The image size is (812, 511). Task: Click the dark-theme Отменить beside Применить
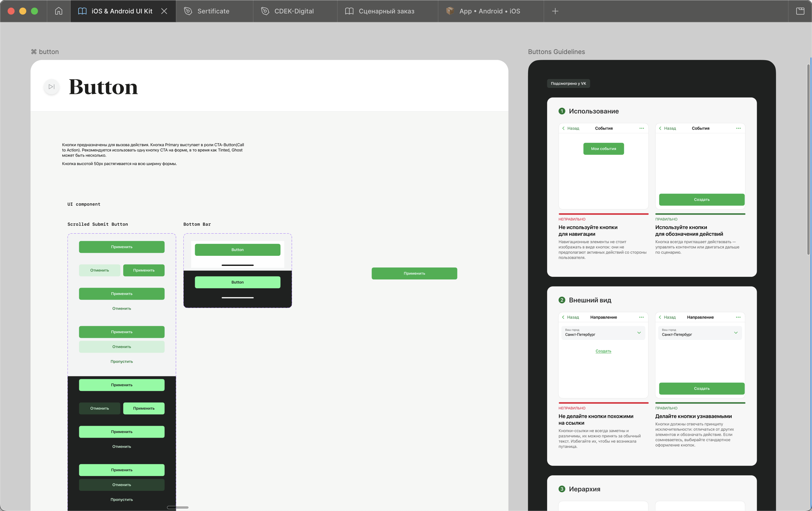point(100,408)
